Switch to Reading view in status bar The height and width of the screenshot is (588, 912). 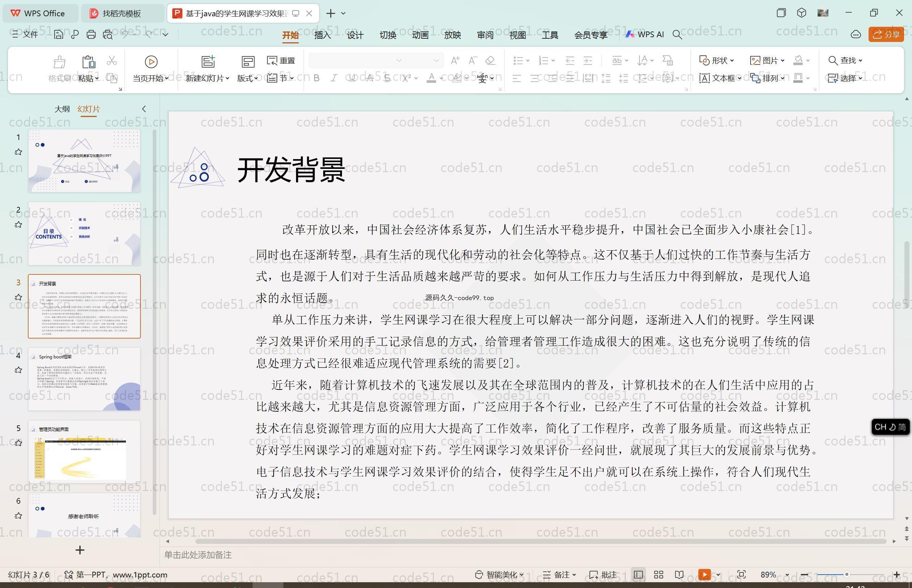click(x=679, y=575)
